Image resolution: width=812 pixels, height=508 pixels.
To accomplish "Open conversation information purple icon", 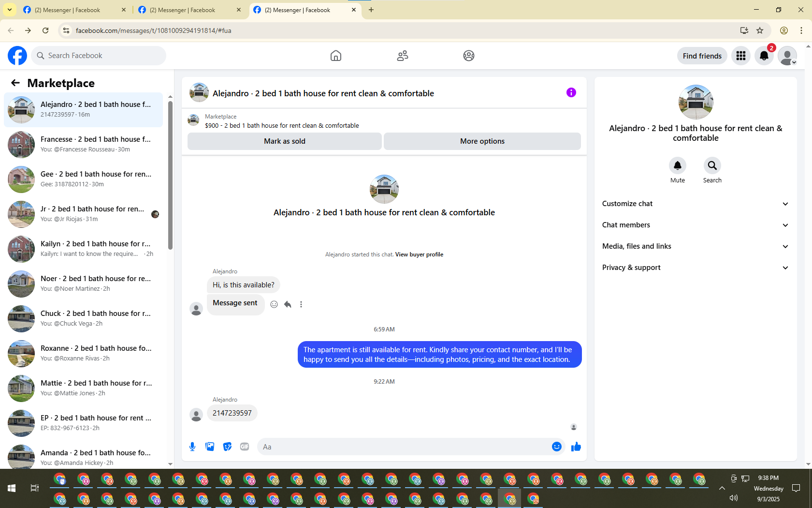I will tap(571, 92).
